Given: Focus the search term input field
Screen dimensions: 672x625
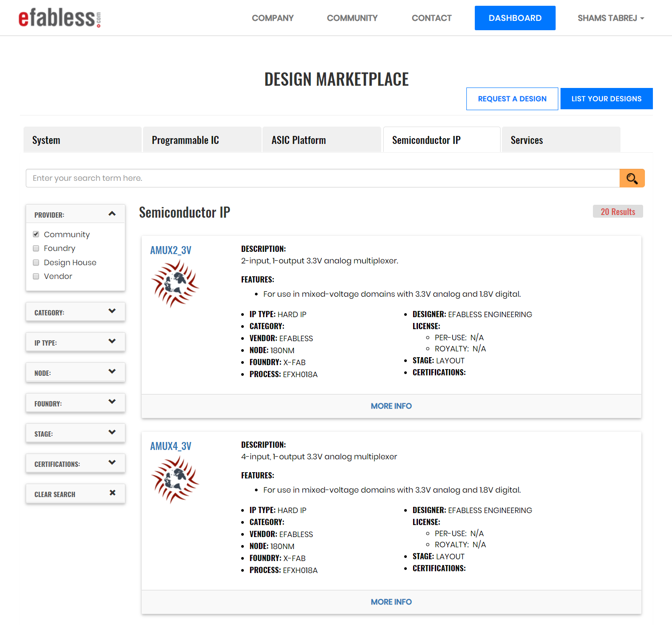Looking at the screenshot, I should pyautogui.click(x=323, y=178).
